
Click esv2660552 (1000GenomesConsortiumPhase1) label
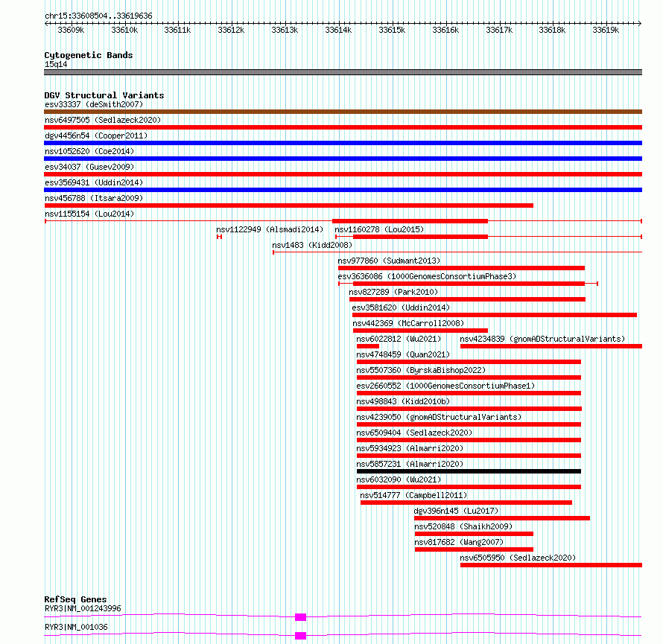coord(445,386)
